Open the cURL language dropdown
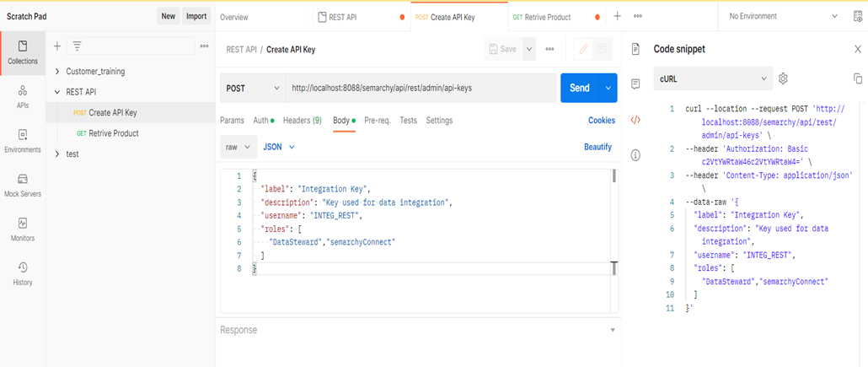Screen dimensions: 868x367 click(713, 78)
